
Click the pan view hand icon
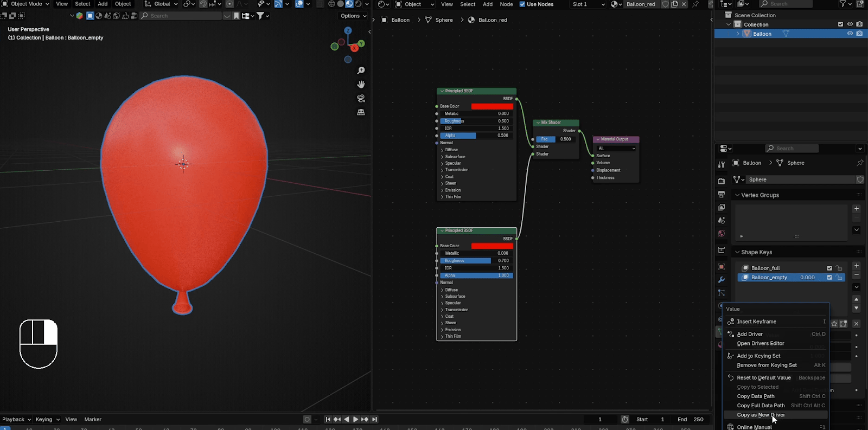(x=361, y=85)
